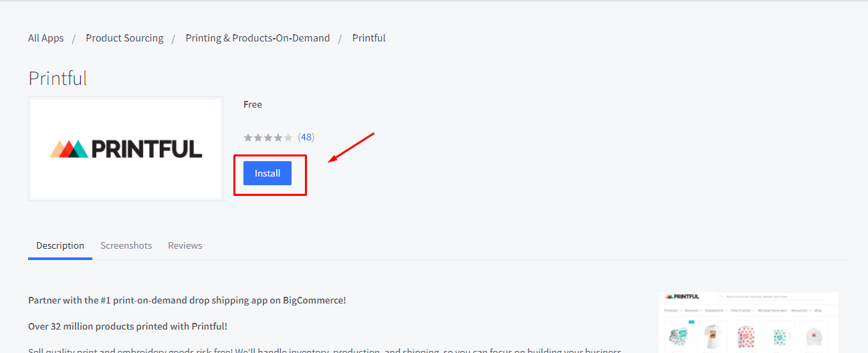868x353 pixels.
Task: Switch to the Screenshots tab
Action: click(126, 245)
